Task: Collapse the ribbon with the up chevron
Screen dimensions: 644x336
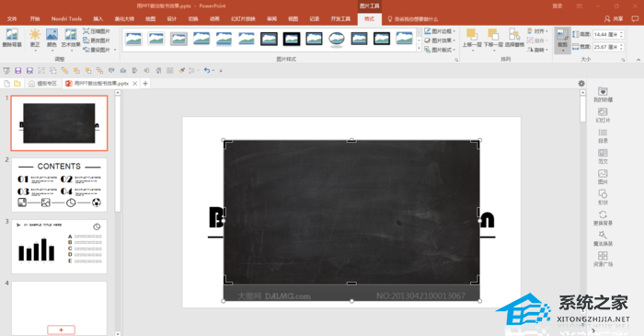Action: point(638,60)
